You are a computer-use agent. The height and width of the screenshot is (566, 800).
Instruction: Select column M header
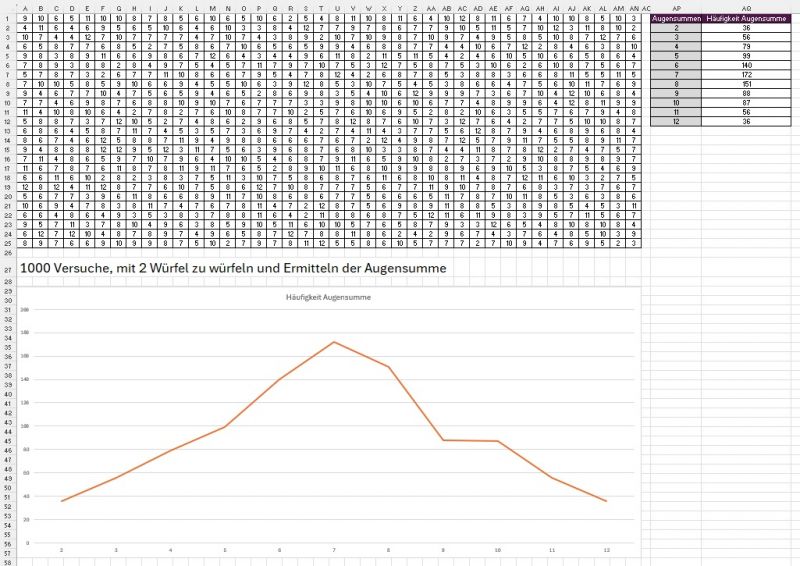[213, 8]
